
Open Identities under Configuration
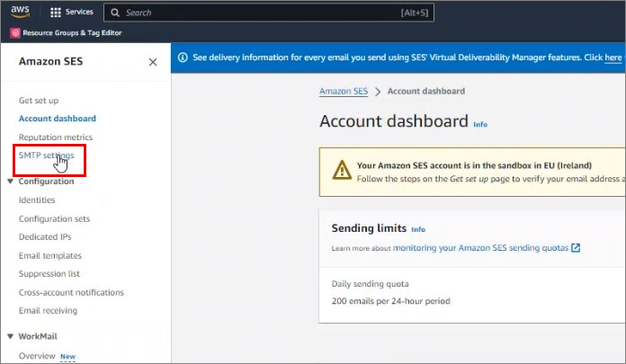pyautogui.click(x=37, y=200)
